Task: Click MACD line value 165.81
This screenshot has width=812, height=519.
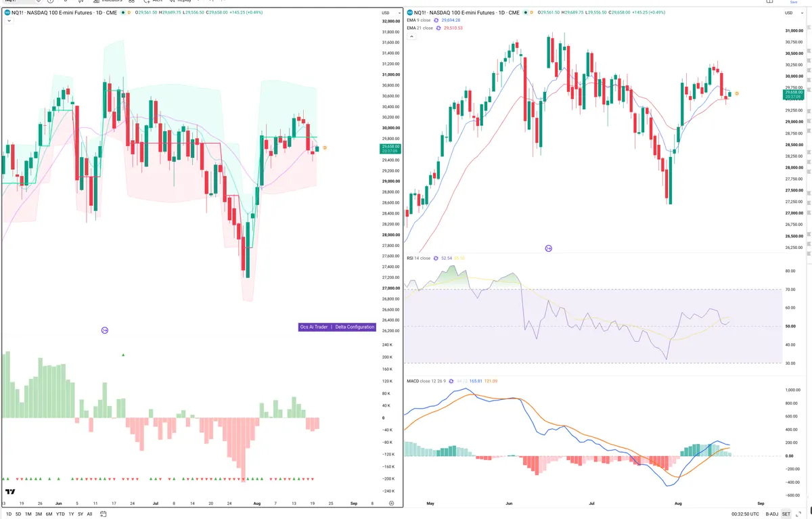Action: pos(476,381)
